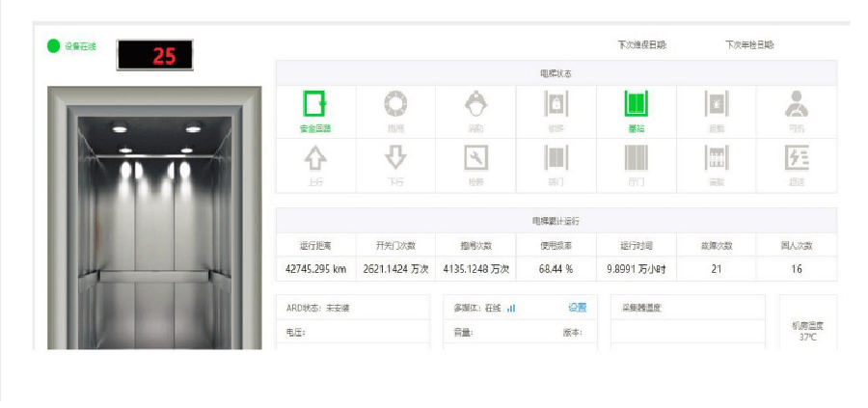Click the 68.44 % usage rate value

click(556, 269)
